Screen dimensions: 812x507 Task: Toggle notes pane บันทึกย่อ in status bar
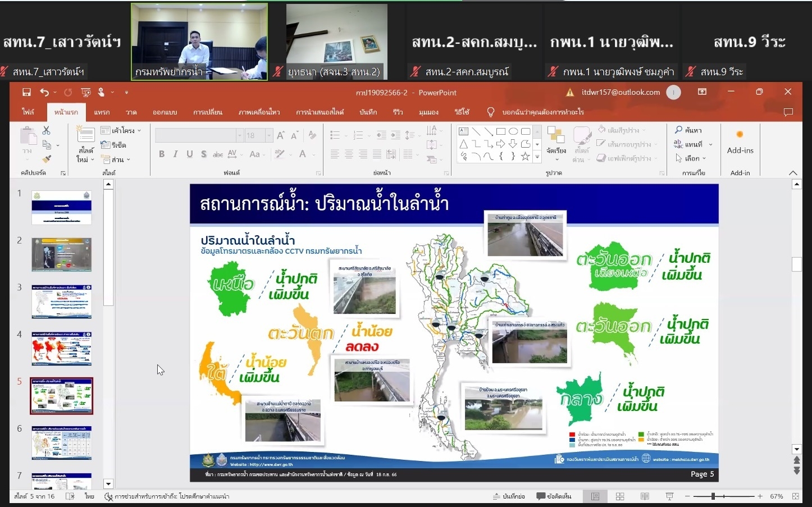tap(509, 496)
